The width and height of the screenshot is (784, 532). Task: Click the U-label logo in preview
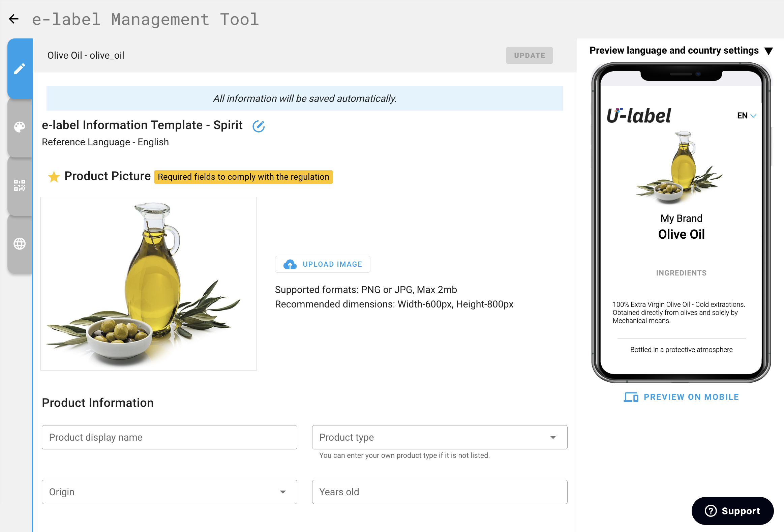coord(638,116)
